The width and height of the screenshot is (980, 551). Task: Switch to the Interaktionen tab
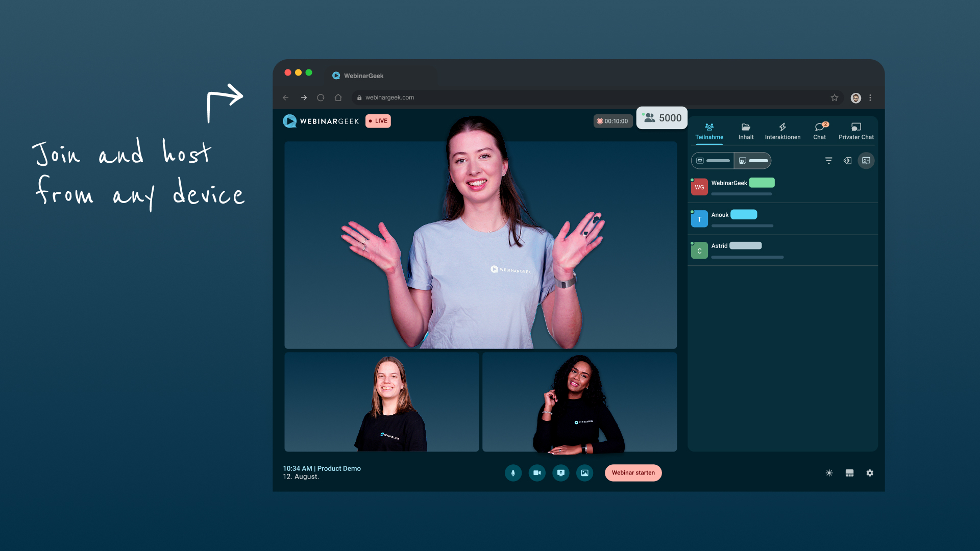tap(782, 131)
